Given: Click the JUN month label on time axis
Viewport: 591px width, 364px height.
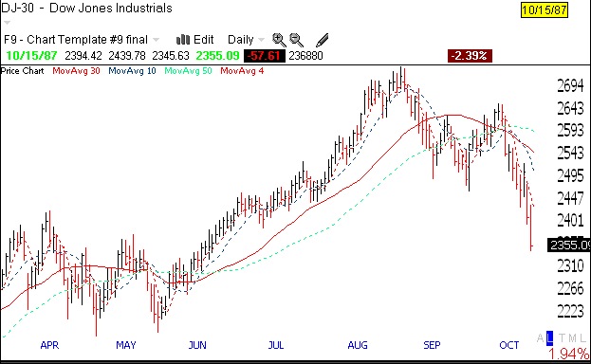Looking at the screenshot, I should 197,345.
